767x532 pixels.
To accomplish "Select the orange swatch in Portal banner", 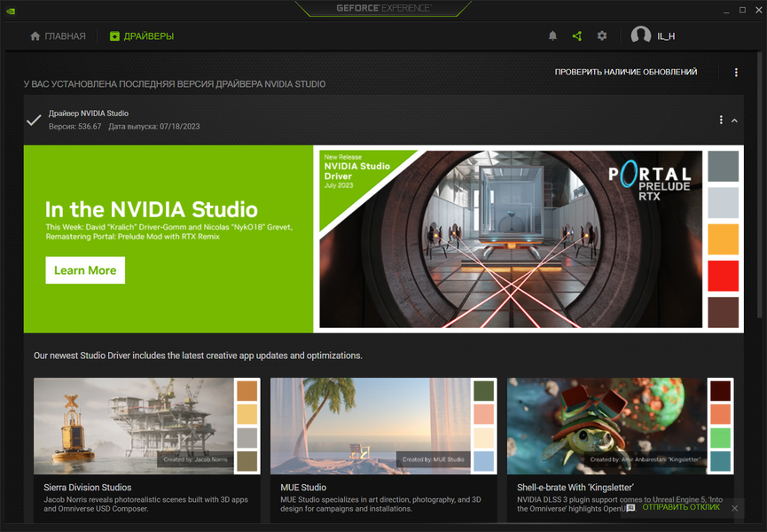I will point(723,239).
